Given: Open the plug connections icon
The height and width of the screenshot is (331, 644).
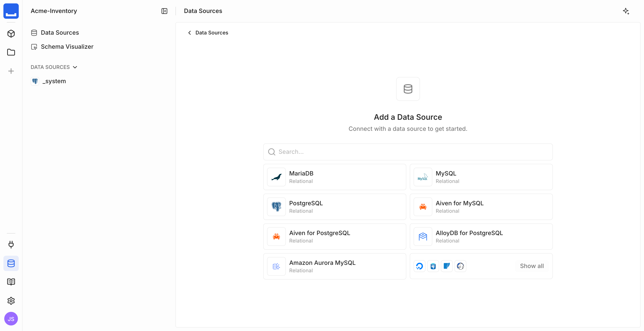Looking at the screenshot, I should pyautogui.click(x=11, y=244).
